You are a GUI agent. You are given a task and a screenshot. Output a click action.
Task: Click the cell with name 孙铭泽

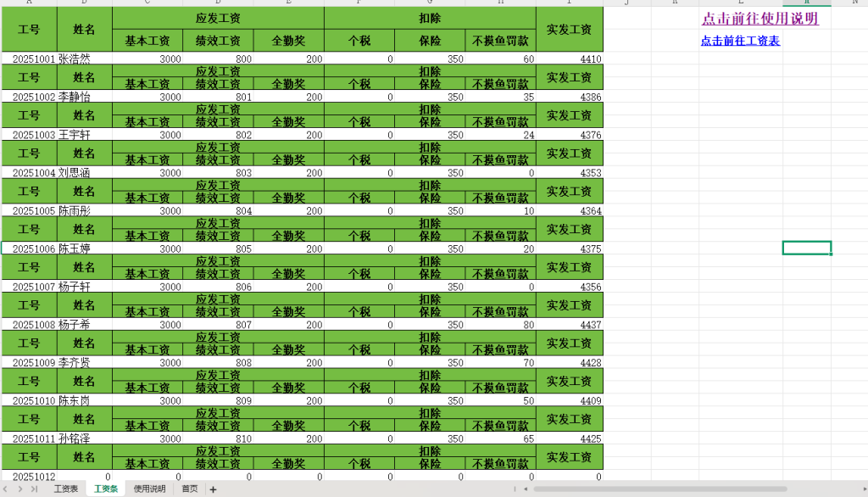click(x=84, y=439)
